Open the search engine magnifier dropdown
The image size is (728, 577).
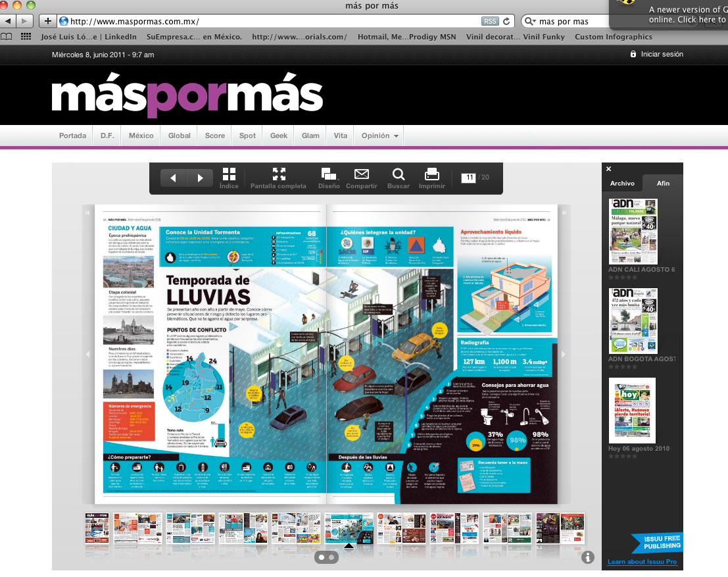point(530,21)
